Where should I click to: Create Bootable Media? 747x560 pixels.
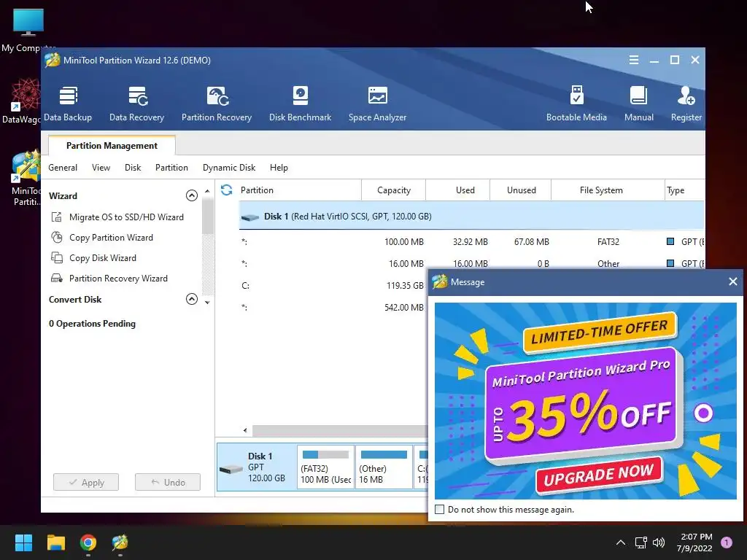[x=576, y=104]
